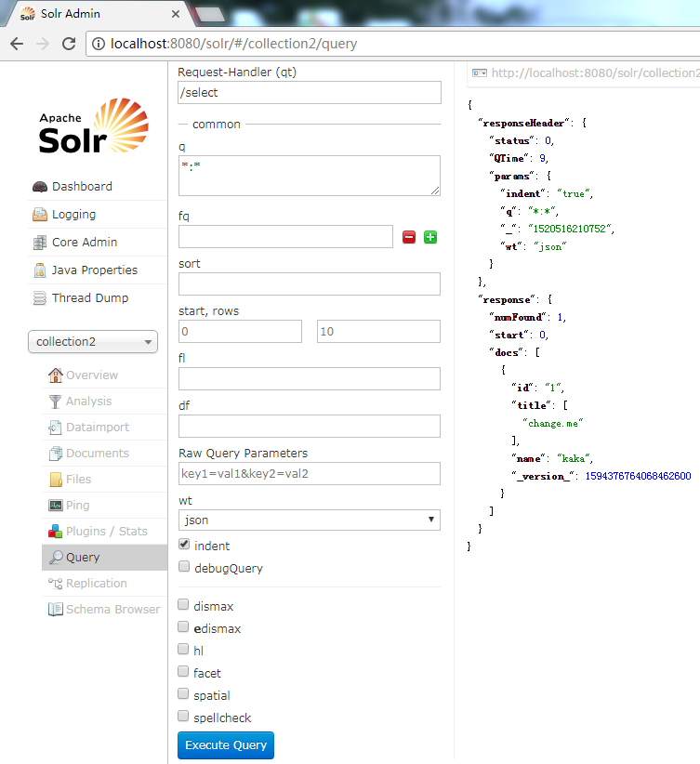Image resolution: width=700 pixels, height=764 pixels.
Task: Click the Overview house icon
Action: (56, 375)
